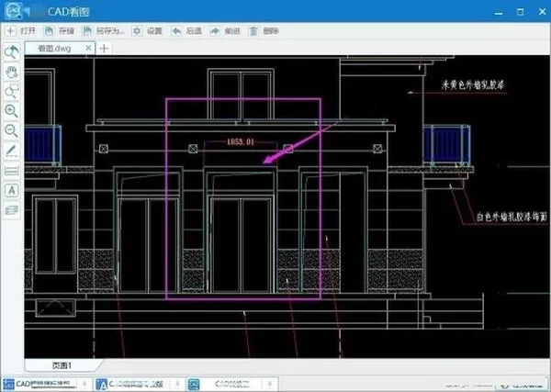Click the blue A icon in bottom bar
551x392 pixels.
[102, 384]
